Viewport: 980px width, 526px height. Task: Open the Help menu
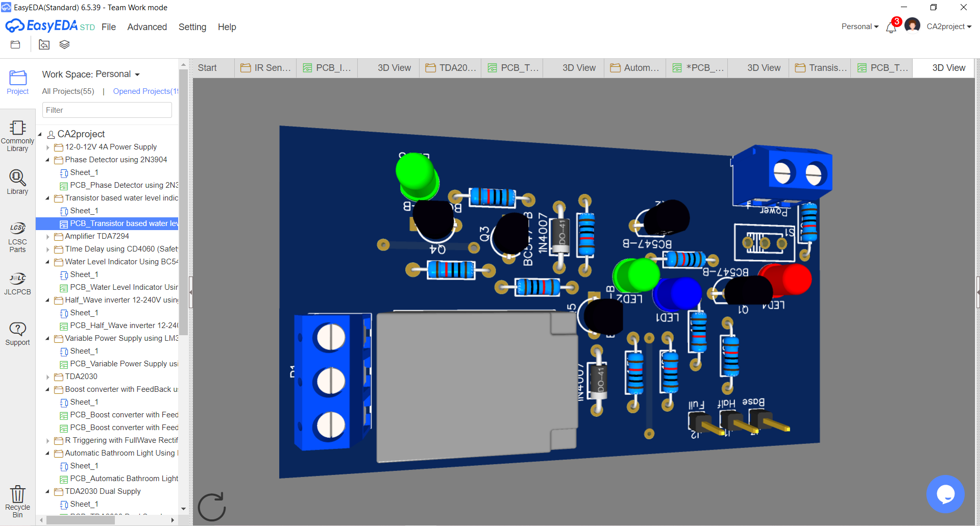(227, 27)
